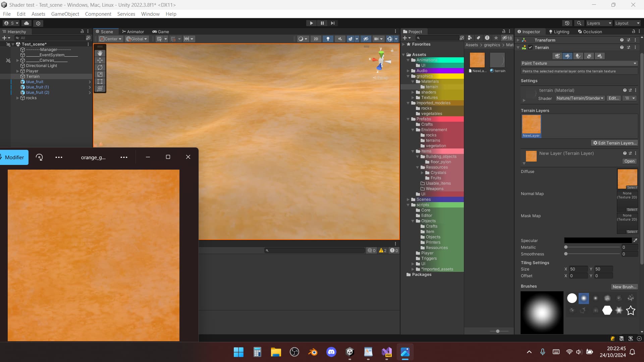Viewport: 644px width, 362px height.
Task: Select the Hand tool in the scene toolbar
Action: (x=100, y=53)
